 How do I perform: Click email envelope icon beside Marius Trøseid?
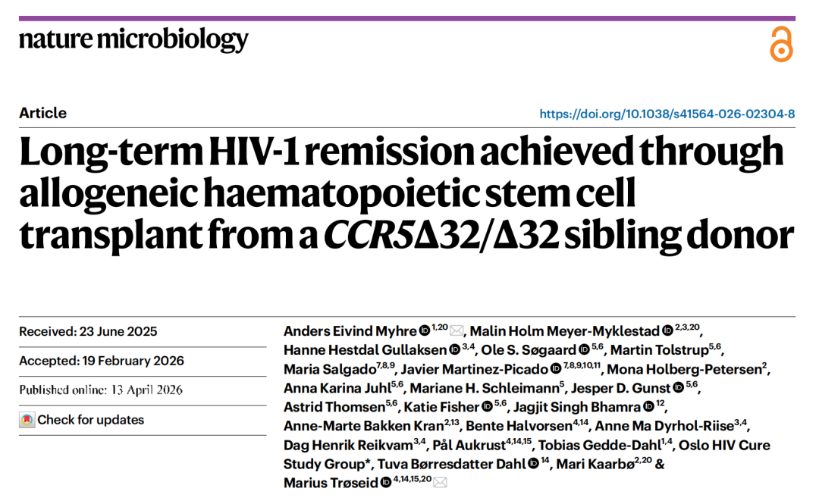point(440,483)
